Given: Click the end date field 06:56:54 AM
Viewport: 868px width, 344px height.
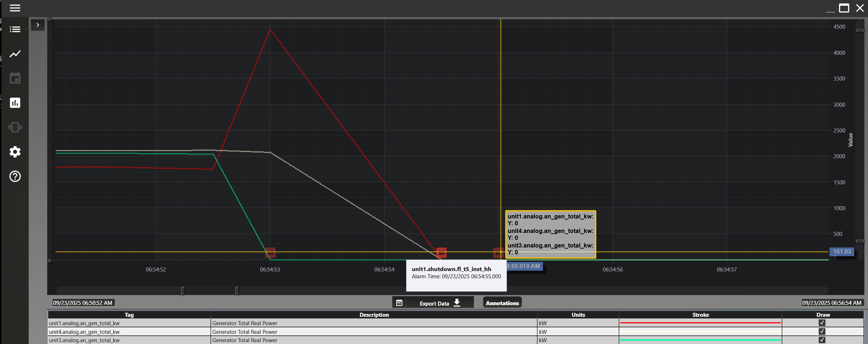Looking at the screenshot, I should click(832, 303).
